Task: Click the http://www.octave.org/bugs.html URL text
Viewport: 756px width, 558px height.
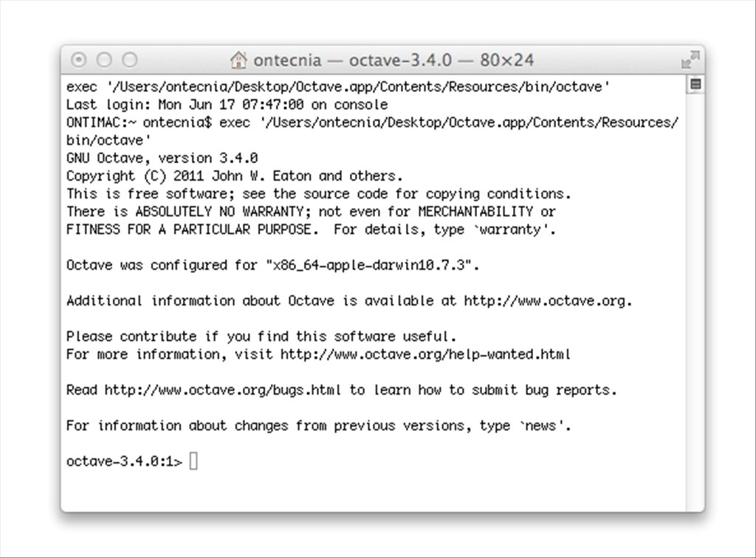Action: click(x=223, y=390)
